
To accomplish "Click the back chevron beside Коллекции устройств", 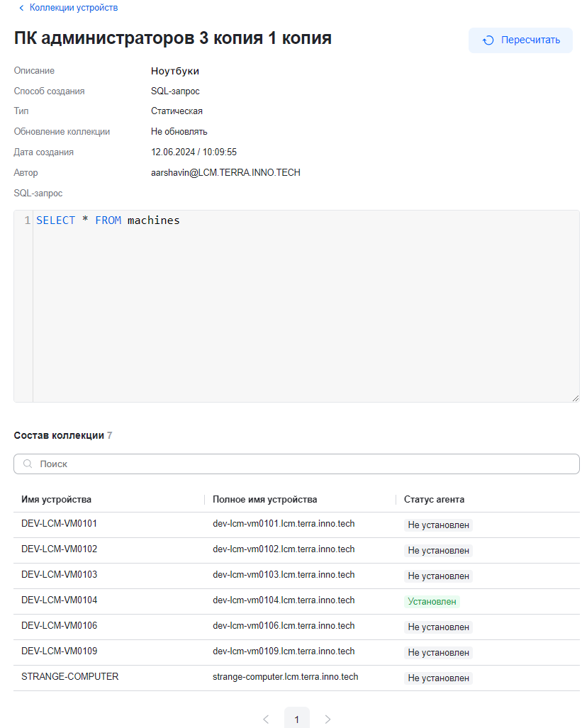I will pyautogui.click(x=21, y=8).
